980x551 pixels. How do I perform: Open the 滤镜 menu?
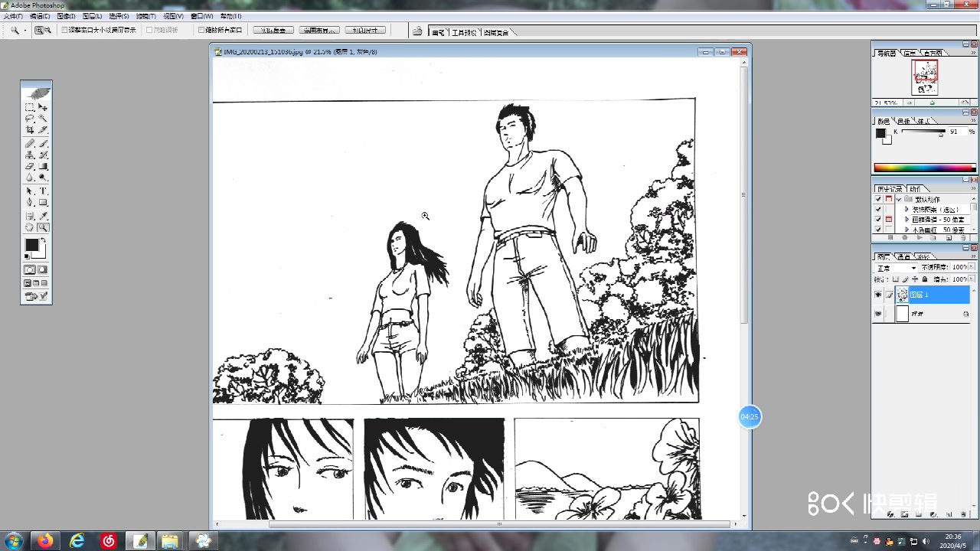click(x=146, y=15)
